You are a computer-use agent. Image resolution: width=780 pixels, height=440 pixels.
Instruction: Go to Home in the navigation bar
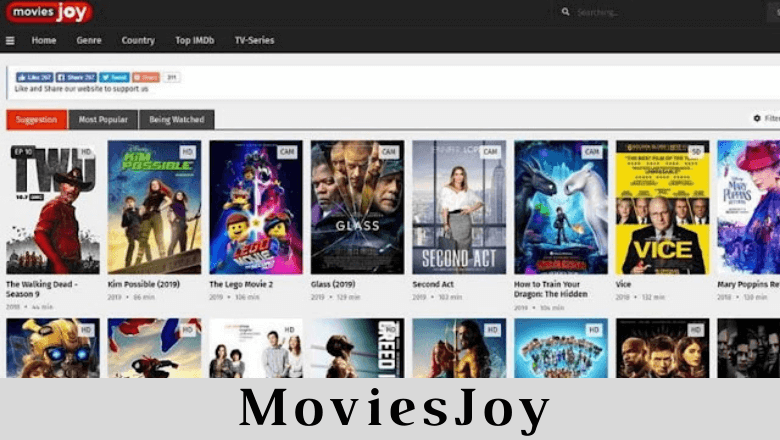point(44,40)
